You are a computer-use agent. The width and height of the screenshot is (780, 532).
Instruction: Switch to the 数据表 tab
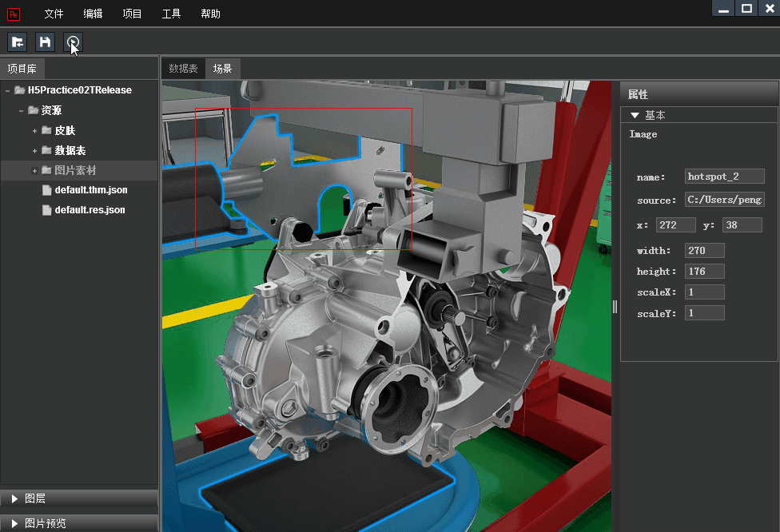point(183,69)
